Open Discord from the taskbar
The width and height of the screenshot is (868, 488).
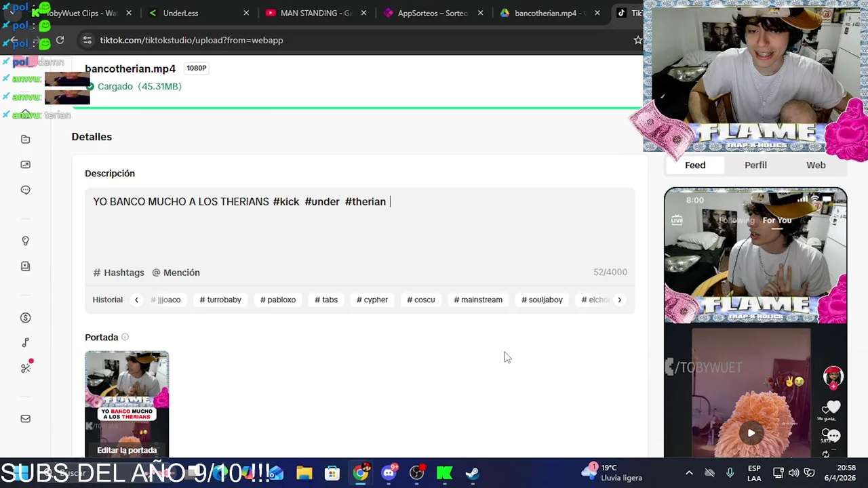click(389, 472)
